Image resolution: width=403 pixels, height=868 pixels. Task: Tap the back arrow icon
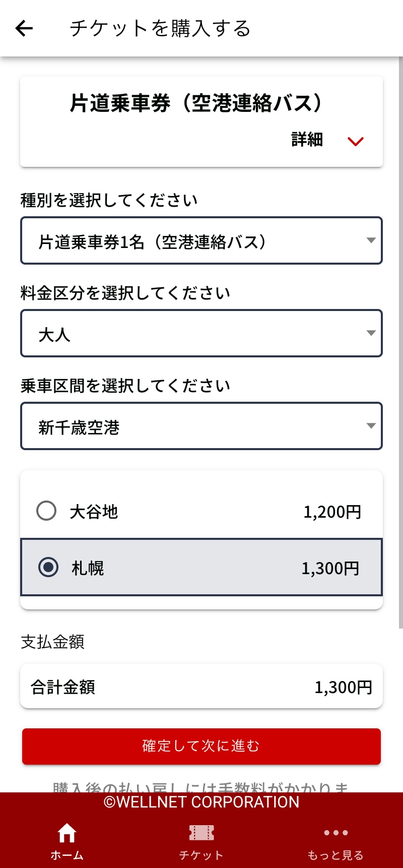tap(24, 28)
